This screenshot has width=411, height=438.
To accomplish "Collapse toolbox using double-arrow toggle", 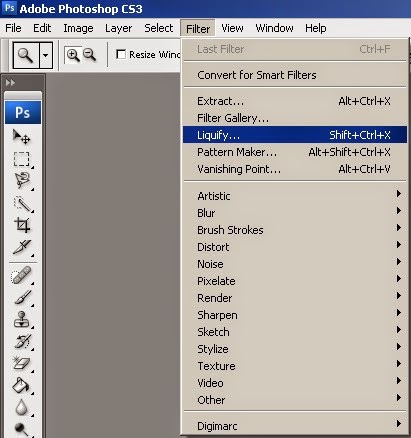I will pos(10,82).
